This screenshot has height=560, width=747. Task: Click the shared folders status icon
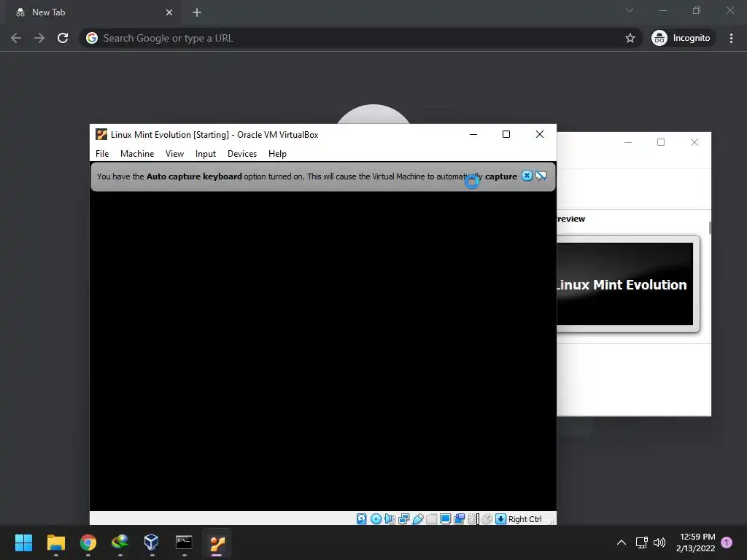pos(432,519)
